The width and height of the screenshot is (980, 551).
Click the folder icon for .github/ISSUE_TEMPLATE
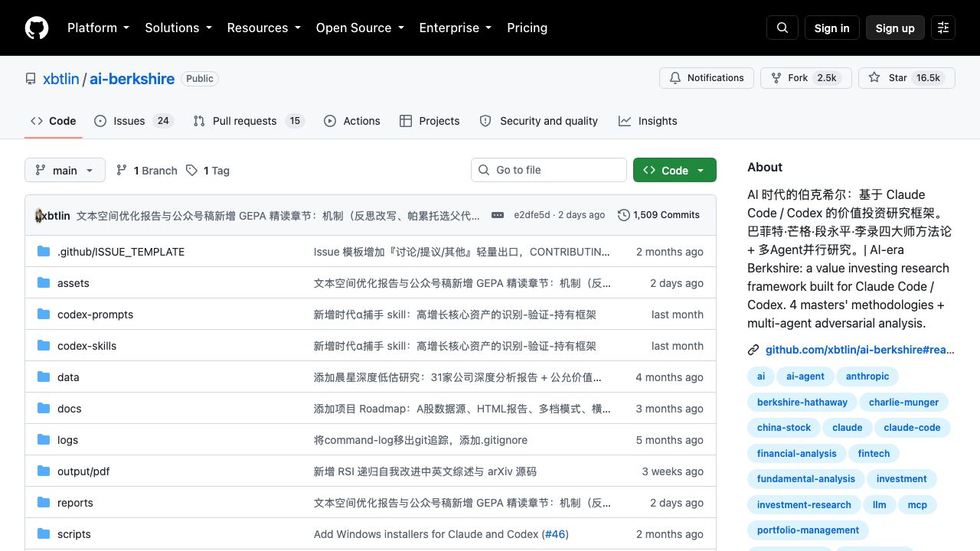point(44,251)
